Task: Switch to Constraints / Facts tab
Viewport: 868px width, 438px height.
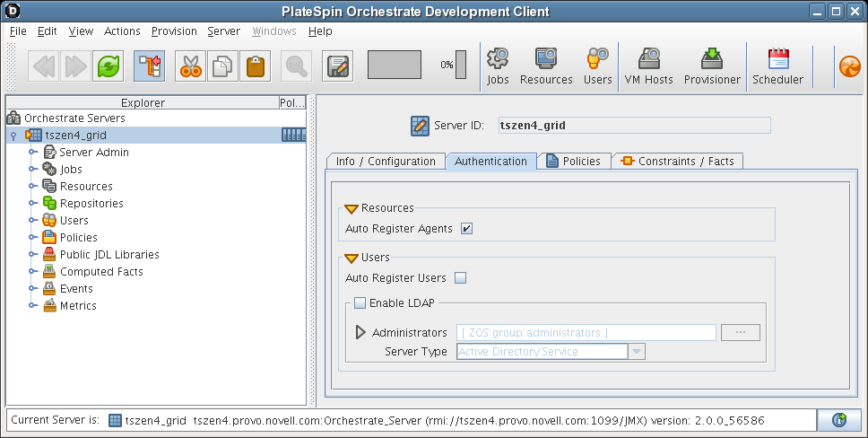Action: 678,162
